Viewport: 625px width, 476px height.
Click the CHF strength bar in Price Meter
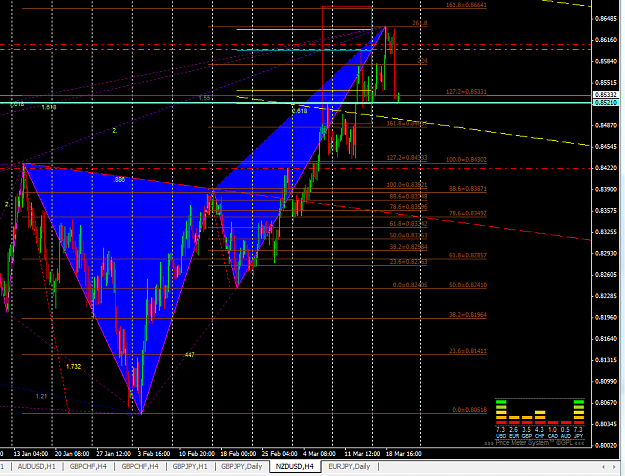pos(540,417)
